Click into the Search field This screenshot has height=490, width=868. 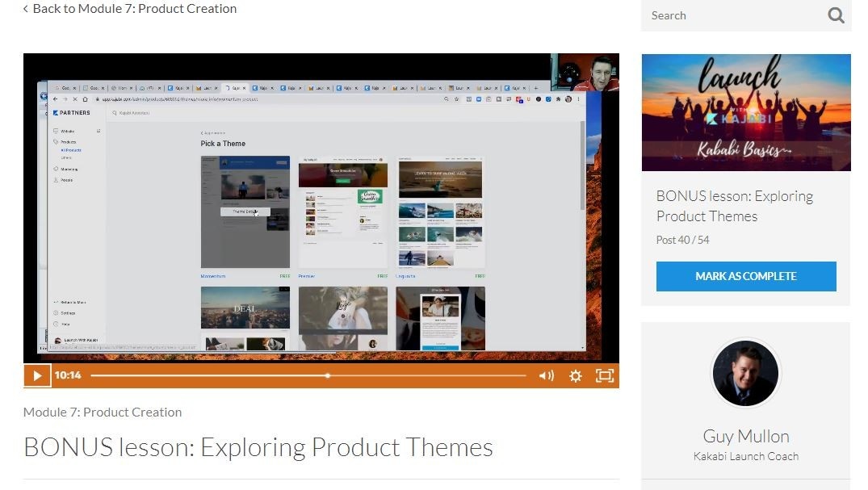tap(734, 15)
